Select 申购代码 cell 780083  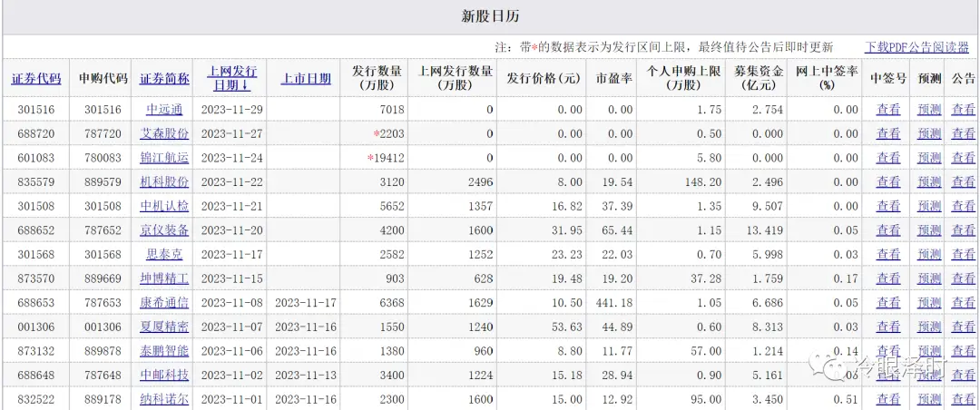click(x=103, y=158)
